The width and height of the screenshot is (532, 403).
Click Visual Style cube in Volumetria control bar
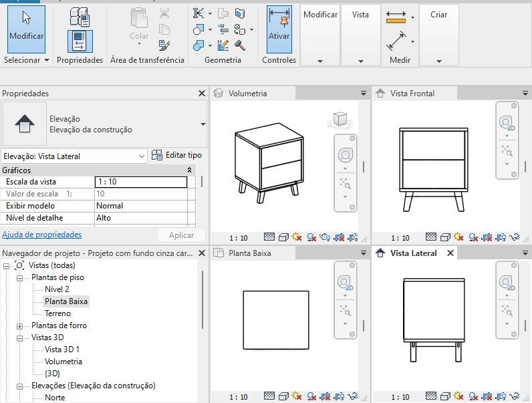click(283, 237)
